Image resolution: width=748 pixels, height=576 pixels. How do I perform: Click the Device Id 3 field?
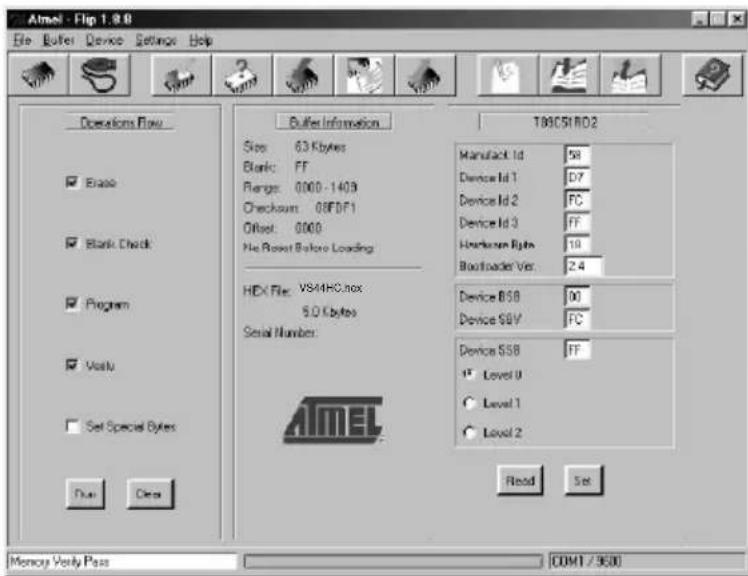pyautogui.click(x=577, y=222)
